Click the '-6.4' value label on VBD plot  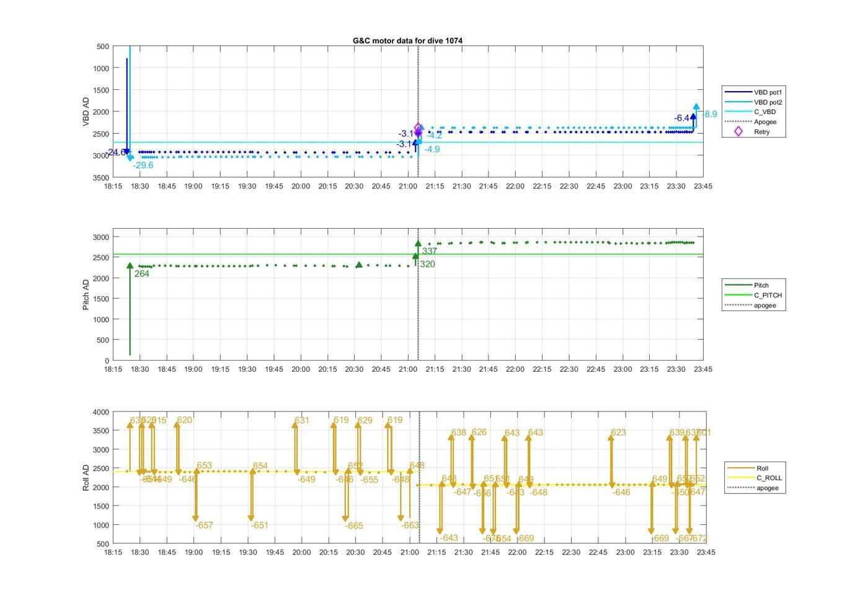[682, 118]
